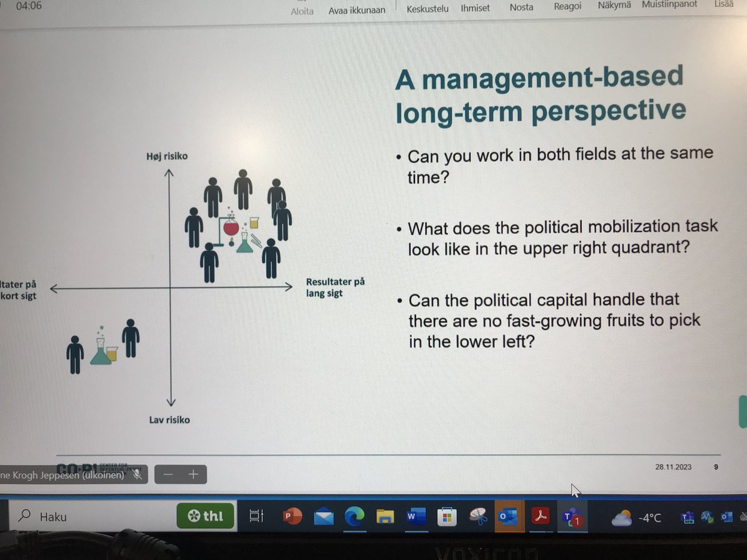The image size is (747, 560).
Task: Zoom in slide with plus button
Action: 193,475
